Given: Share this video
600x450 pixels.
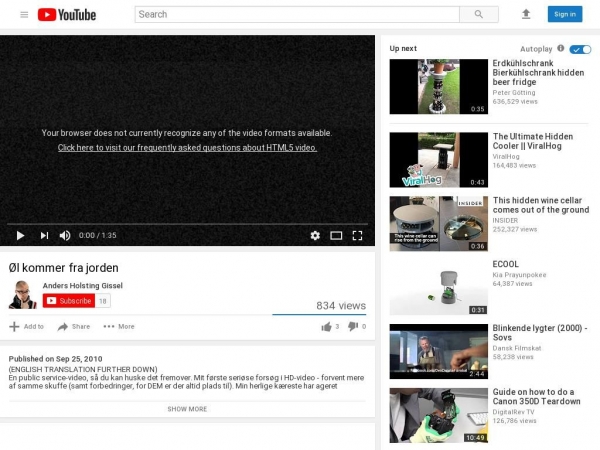Looking at the screenshot, I should (x=74, y=326).
